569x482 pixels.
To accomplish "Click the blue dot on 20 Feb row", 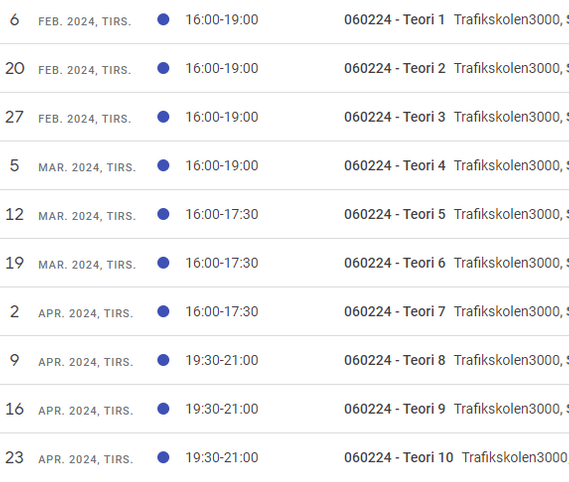I will tap(163, 68).
